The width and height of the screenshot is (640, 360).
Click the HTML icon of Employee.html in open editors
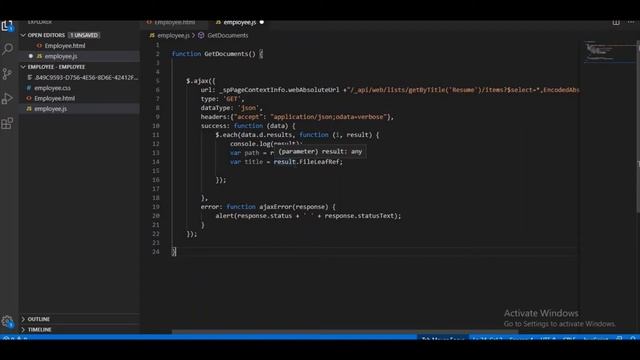[x=39, y=46]
